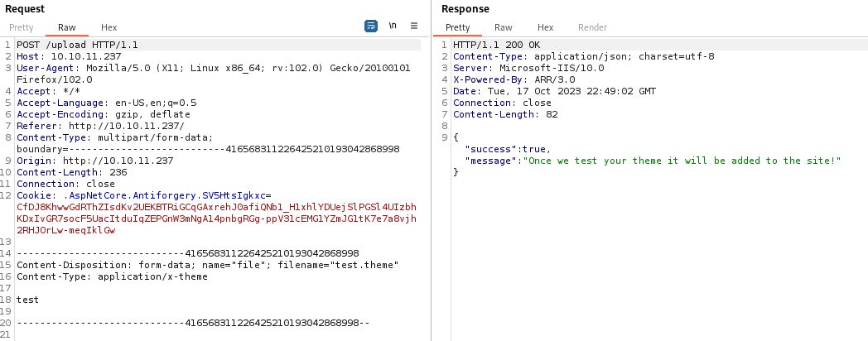
Task: Click the Content-Disposition filename line
Action: click(x=207, y=265)
